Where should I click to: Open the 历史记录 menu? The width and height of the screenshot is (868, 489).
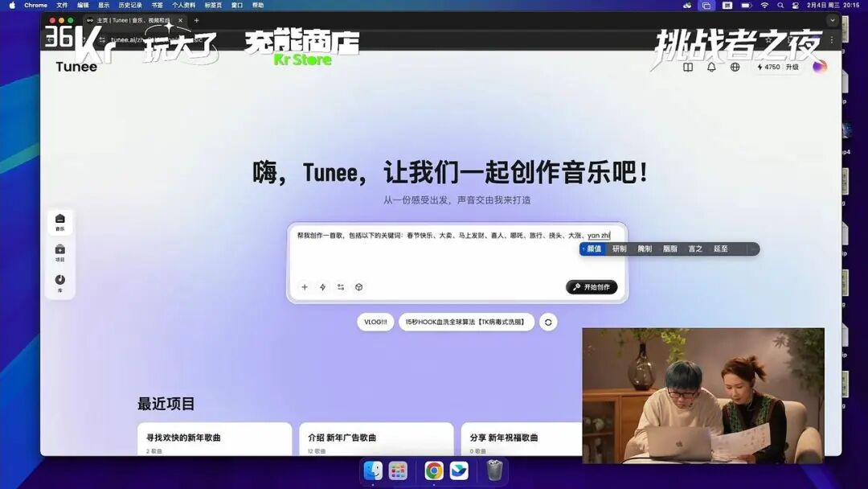click(x=130, y=5)
